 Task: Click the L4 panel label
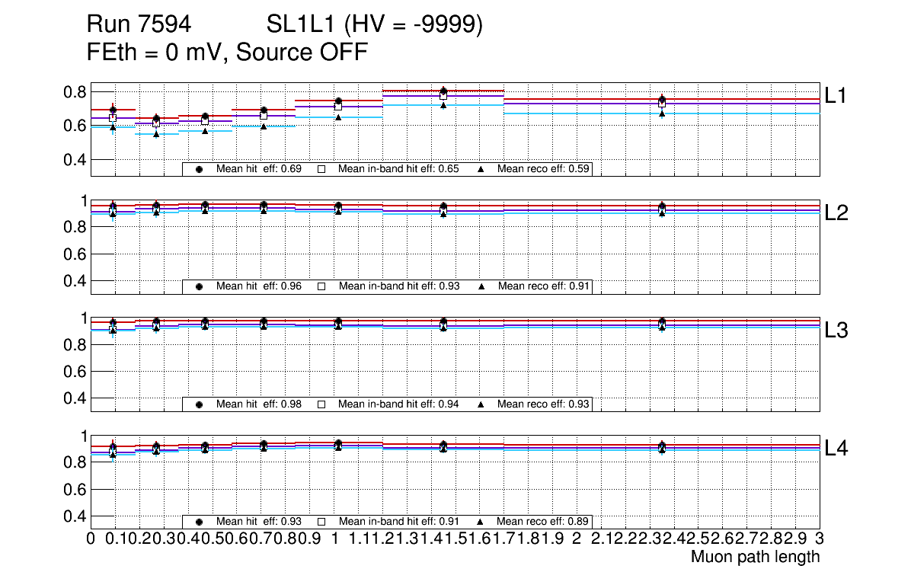tap(836, 449)
